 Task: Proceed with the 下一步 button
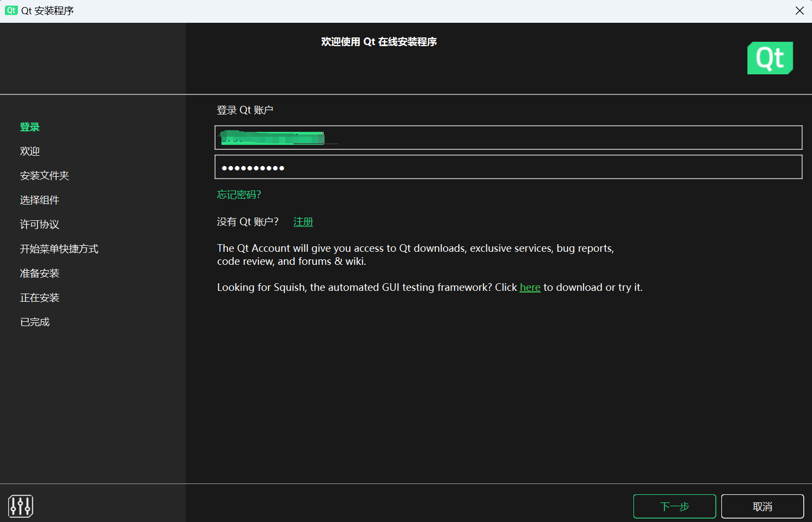click(675, 506)
